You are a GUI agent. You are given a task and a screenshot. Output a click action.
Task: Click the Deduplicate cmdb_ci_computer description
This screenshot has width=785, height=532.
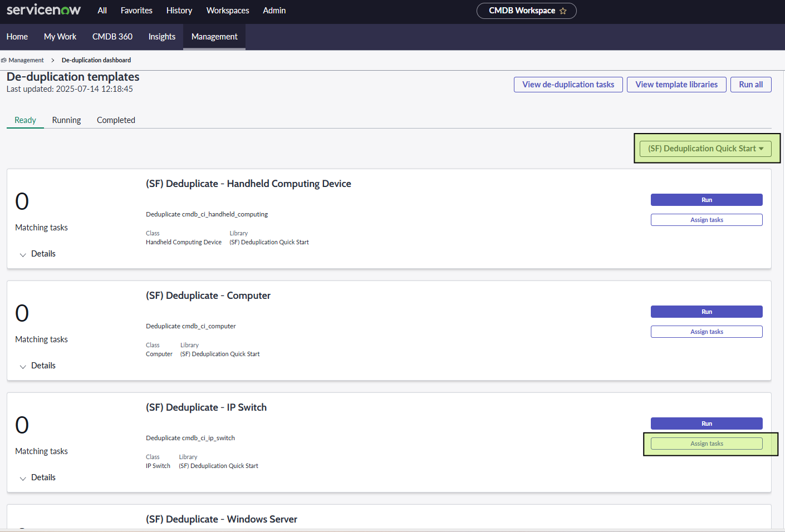click(191, 326)
